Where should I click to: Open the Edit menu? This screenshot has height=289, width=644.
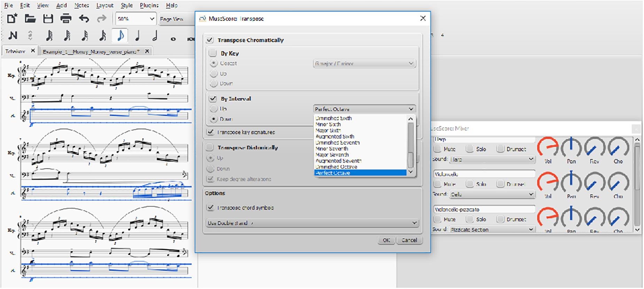[x=25, y=5]
